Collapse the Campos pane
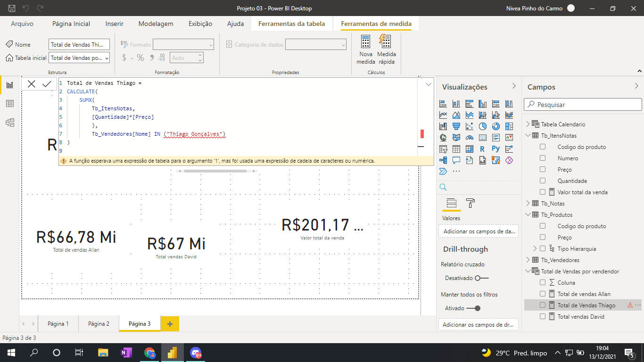644x362 pixels. click(x=637, y=86)
